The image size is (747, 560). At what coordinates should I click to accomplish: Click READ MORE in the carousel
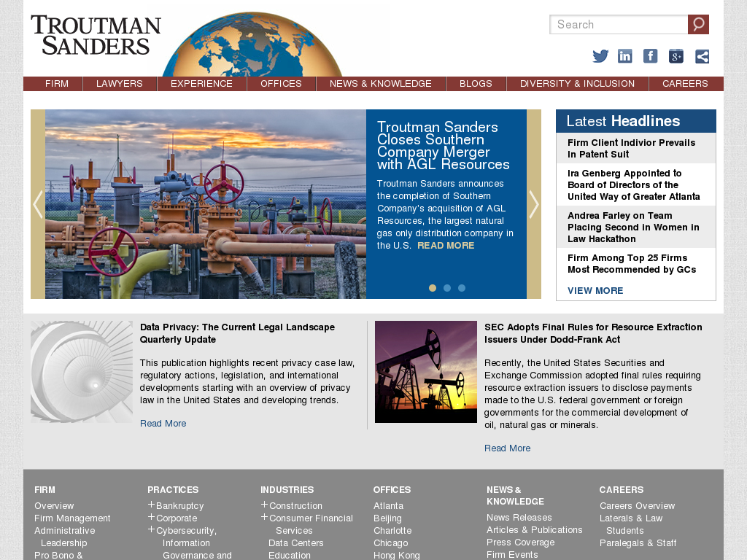click(446, 246)
